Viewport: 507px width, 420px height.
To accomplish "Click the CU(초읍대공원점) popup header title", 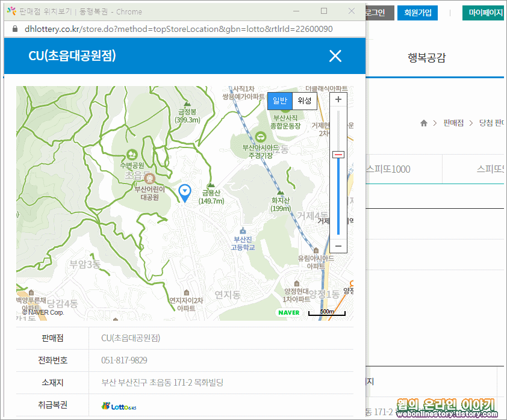I will [x=72, y=55].
